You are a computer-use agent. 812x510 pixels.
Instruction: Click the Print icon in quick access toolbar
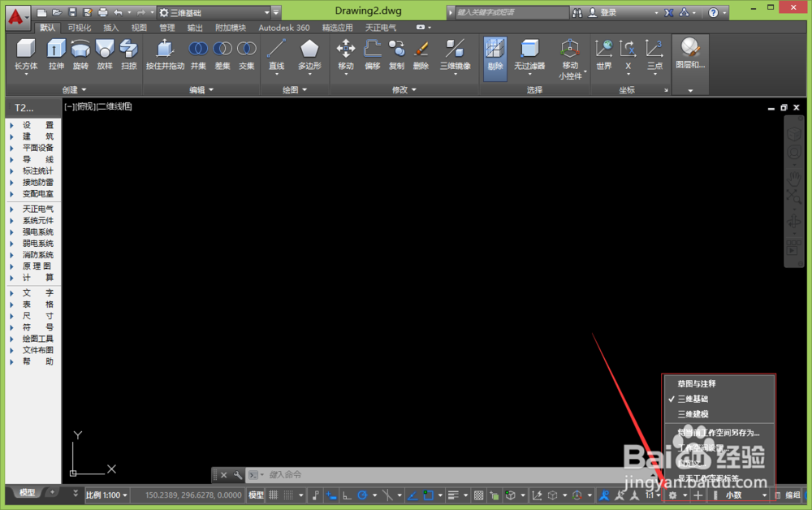[102, 12]
